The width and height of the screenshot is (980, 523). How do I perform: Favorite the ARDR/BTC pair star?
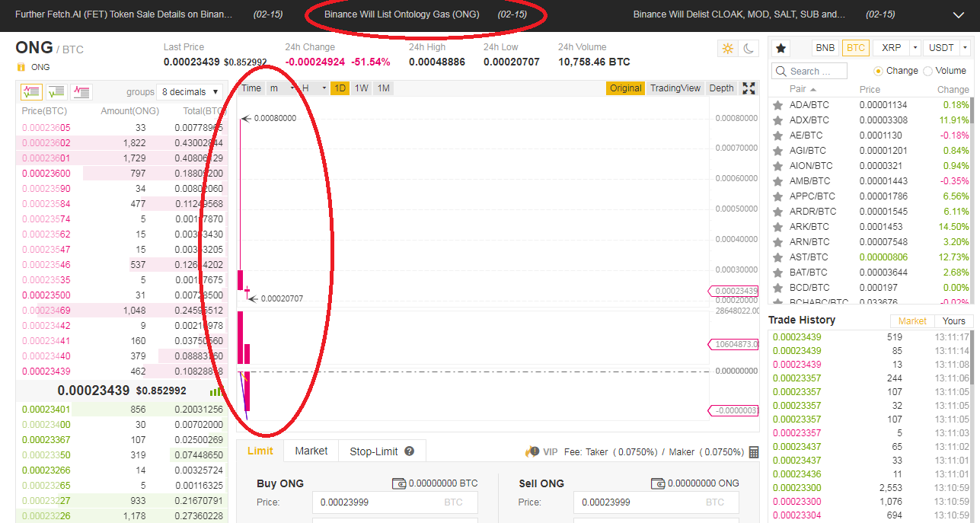(777, 212)
